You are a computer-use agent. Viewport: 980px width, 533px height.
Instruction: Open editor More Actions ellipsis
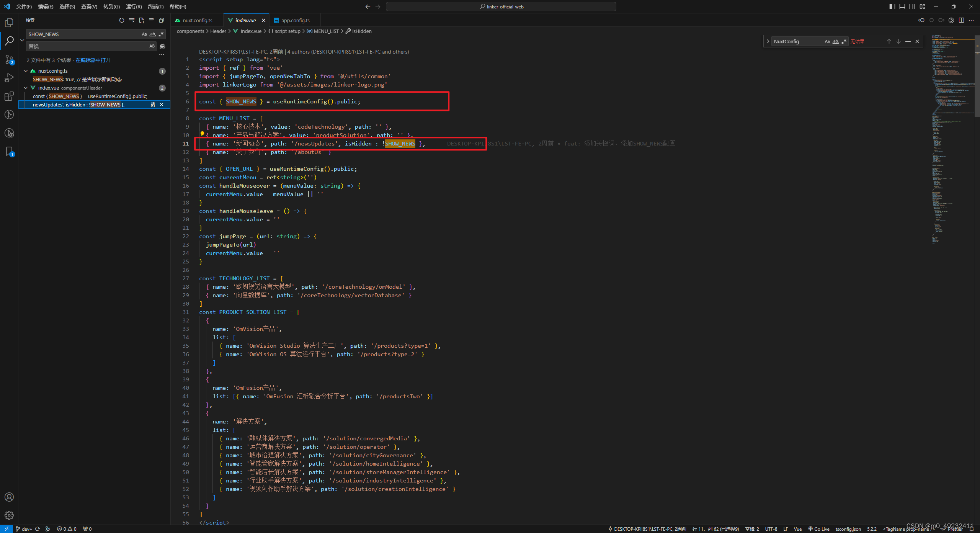click(x=971, y=20)
